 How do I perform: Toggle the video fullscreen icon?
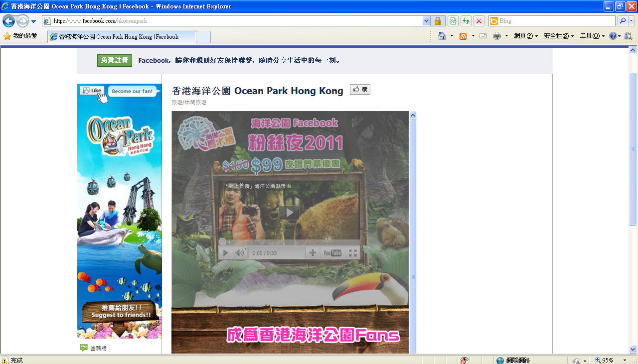[x=353, y=253]
